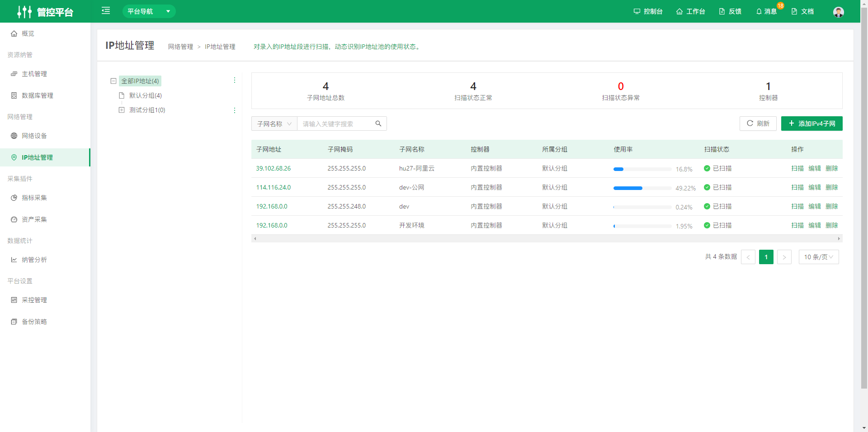Click the 网络管理 breadcrumb link
This screenshot has height=432, width=868.
180,47
